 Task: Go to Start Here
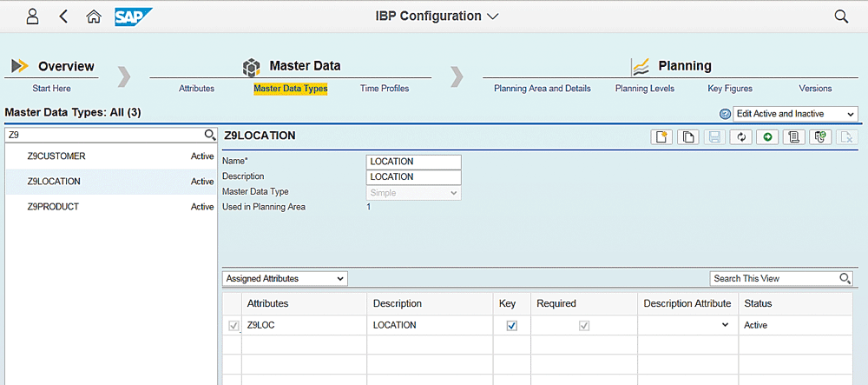51,88
